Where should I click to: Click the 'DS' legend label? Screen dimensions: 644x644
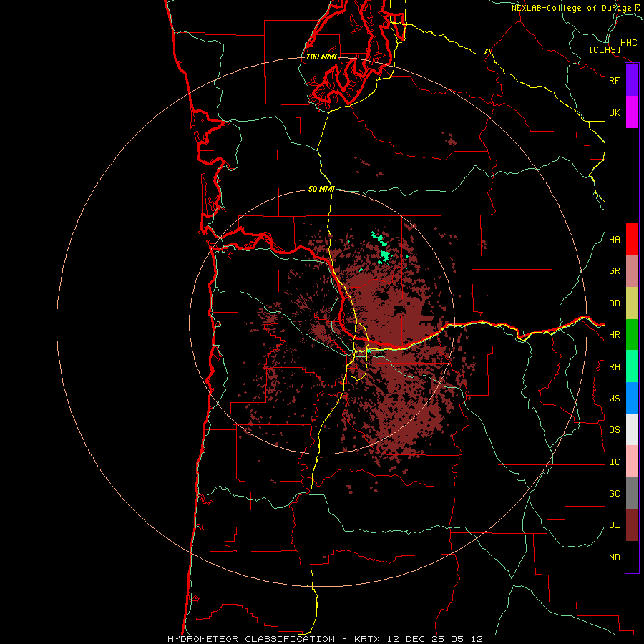pyautogui.click(x=614, y=430)
